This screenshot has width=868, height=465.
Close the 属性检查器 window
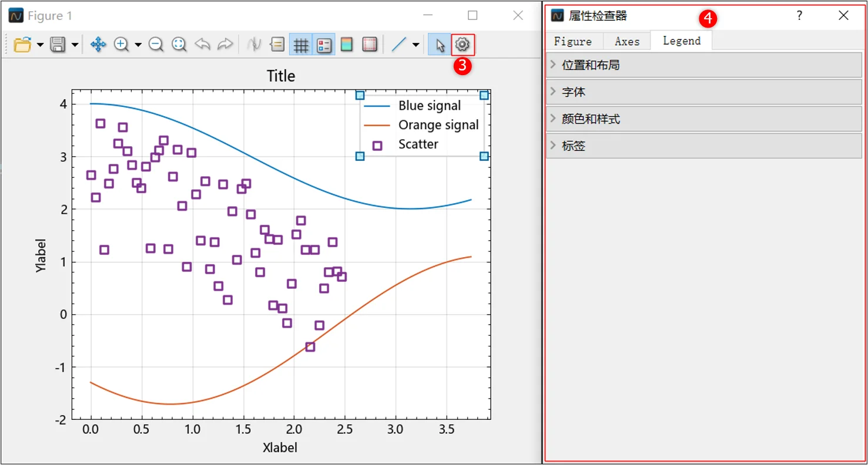click(x=843, y=16)
